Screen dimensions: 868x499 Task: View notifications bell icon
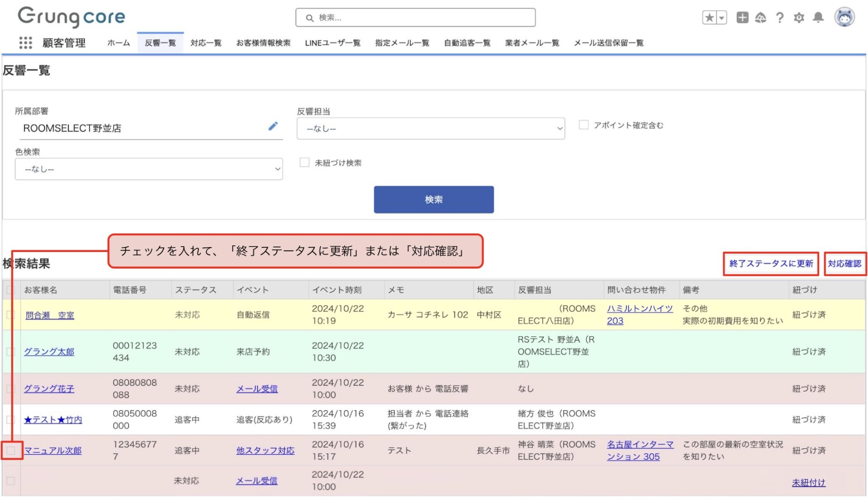(x=818, y=18)
